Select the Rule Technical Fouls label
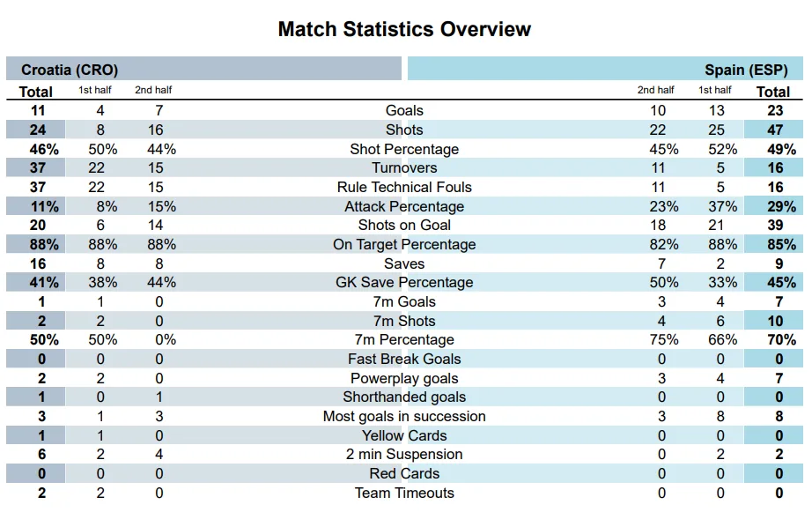 click(x=404, y=187)
